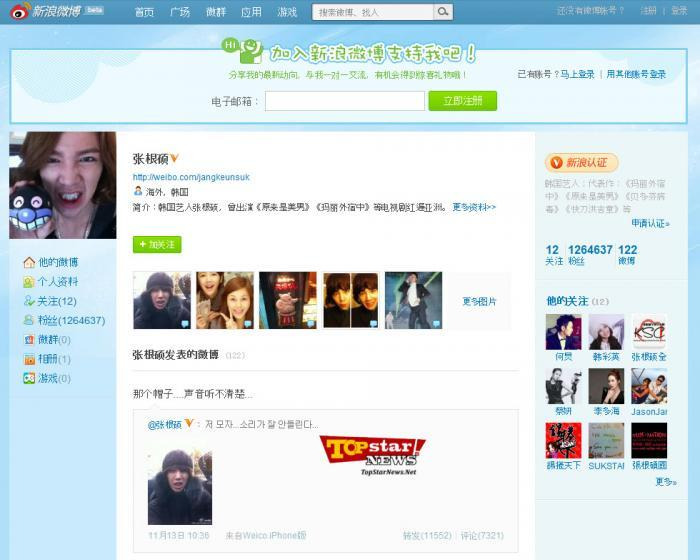700x560 pixels.
Task: Open photo thumbnail of man in black beanie
Action: point(162,300)
